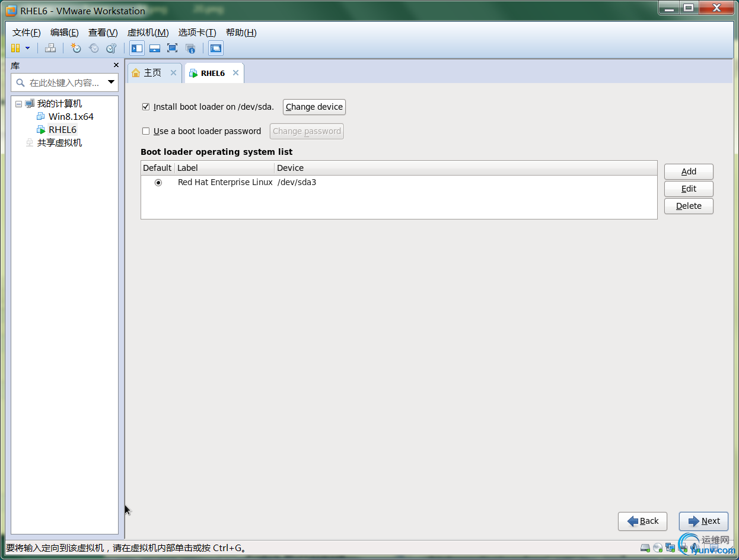Viewport: 739px width, 560px height.
Task: Click the Device column header
Action: point(466,168)
